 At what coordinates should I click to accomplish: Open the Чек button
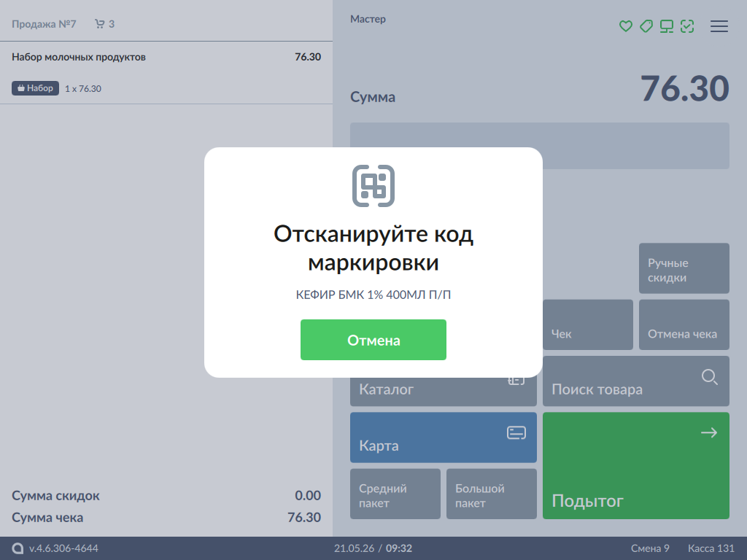[x=587, y=324]
